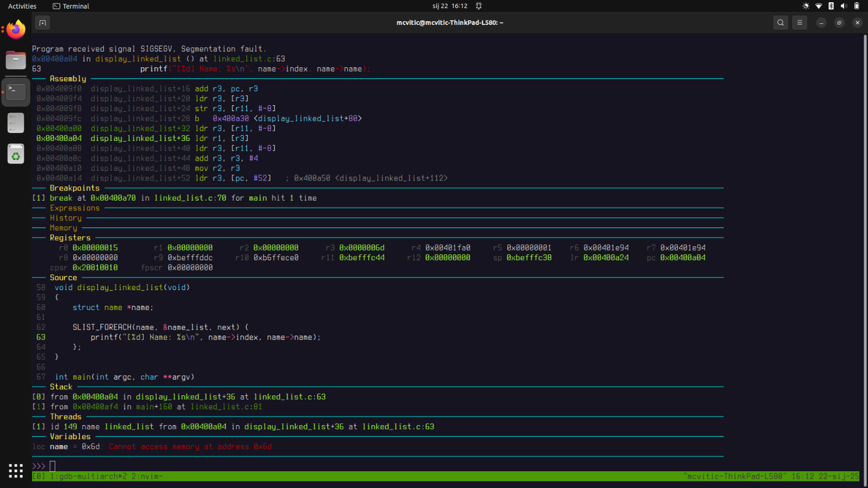
Task: Click assembly line display_linked_list+36 ldr r1
Action: pyautogui.click(x=143, y=138)
